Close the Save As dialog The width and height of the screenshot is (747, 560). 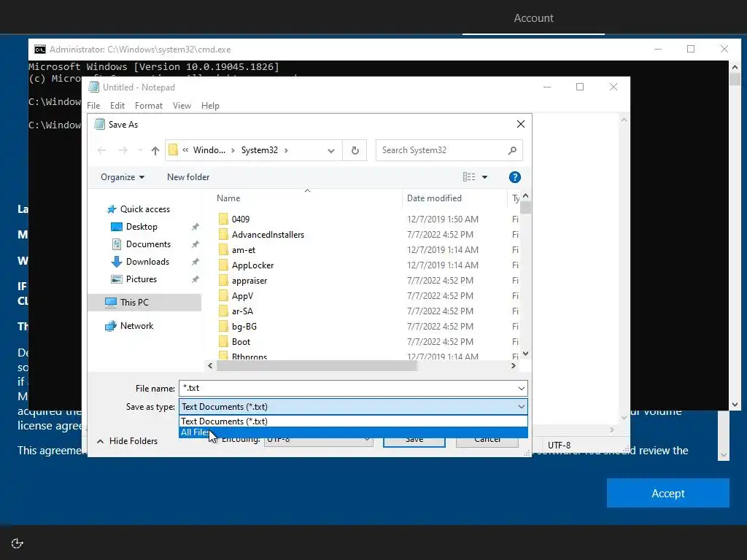pyautogui.click(x=521, y=124)
